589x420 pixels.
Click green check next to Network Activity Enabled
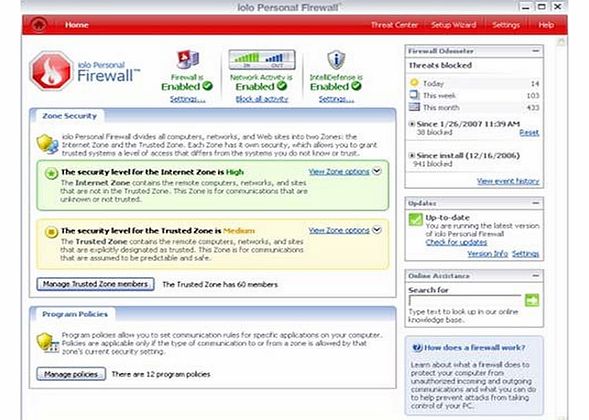(x=282, y=86)
